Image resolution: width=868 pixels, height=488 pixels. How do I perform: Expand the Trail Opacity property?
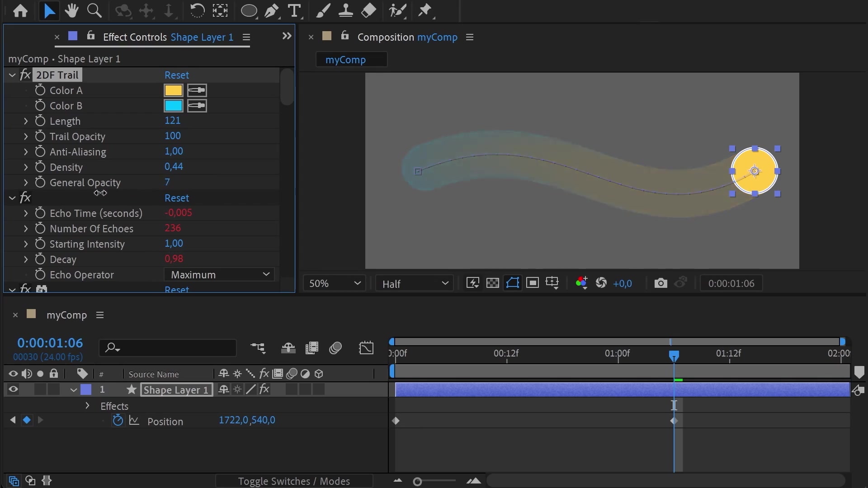[26, 136]
